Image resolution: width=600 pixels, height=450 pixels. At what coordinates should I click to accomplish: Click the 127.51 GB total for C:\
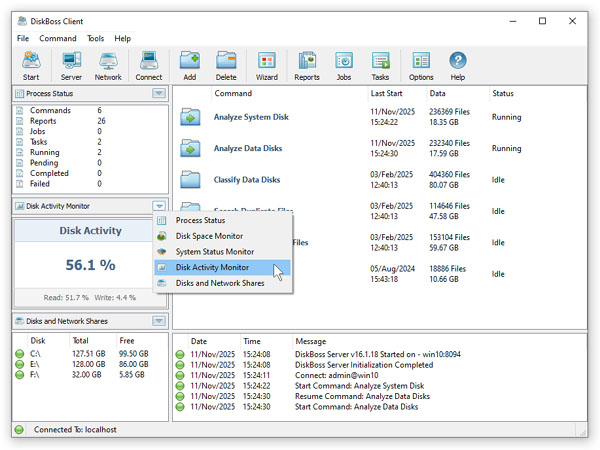pos(88,354)
